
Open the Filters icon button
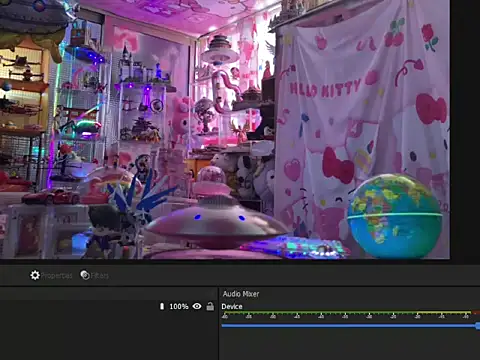tap(85, 275)
